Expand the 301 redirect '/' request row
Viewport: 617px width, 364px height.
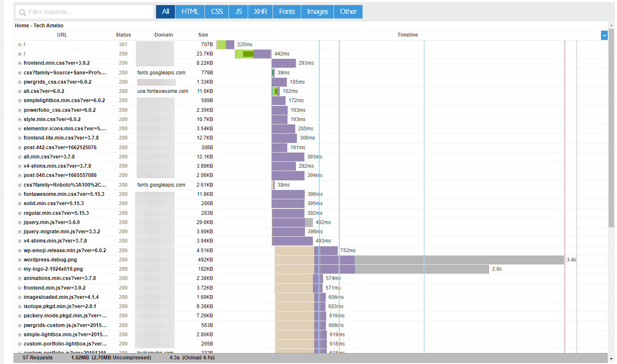19,45
